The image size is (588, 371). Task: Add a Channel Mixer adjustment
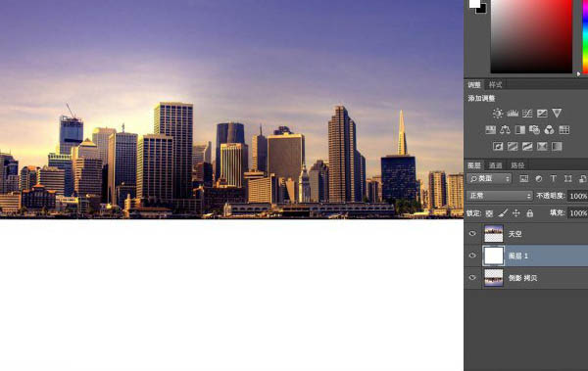click(x=549, y=130)
